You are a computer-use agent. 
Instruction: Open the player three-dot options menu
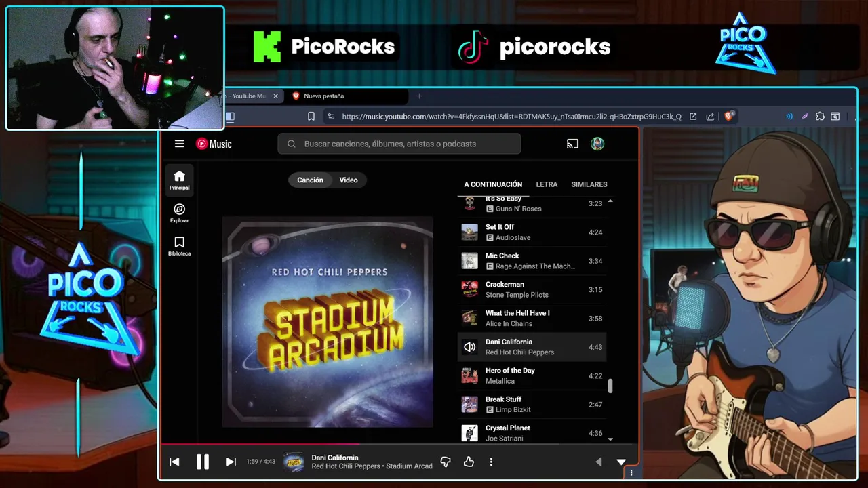pyautogui.click(x=491, y=462)
